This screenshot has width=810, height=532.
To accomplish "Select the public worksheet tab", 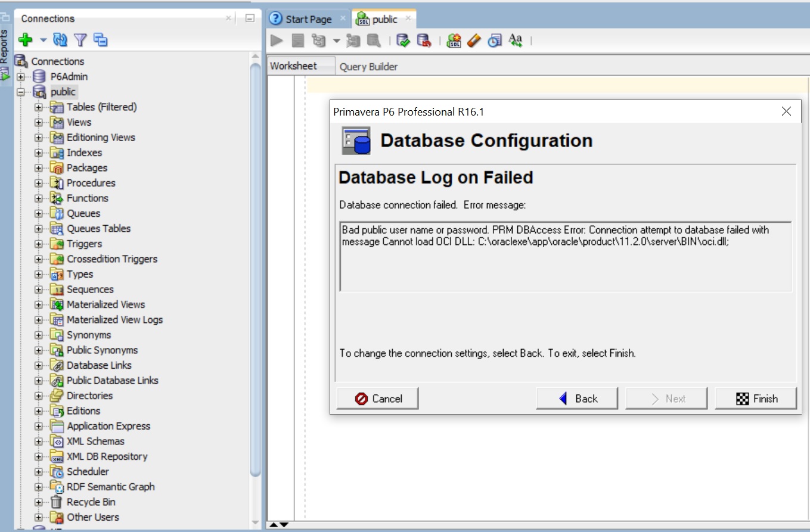I will tap(384, 19).
